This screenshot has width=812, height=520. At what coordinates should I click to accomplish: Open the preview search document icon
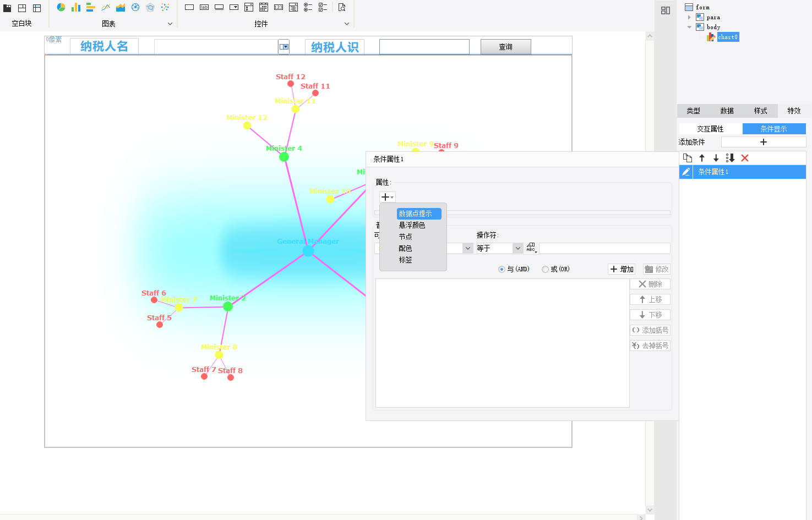pyautogui.click(x=342, y=7)
